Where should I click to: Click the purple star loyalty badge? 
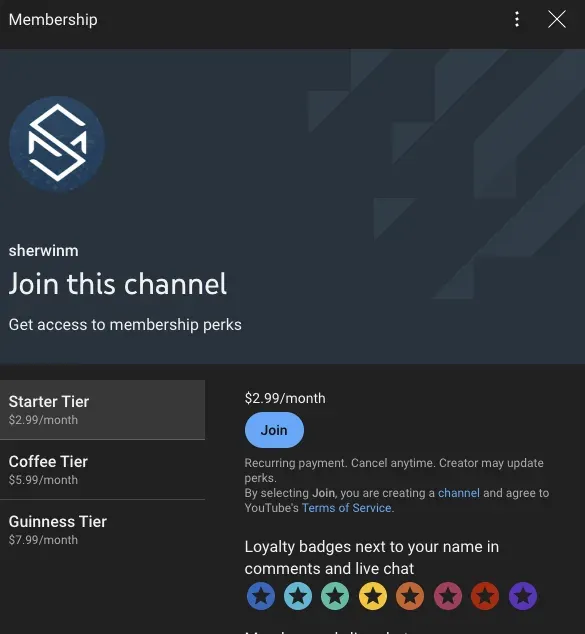(x=523, y=596)
